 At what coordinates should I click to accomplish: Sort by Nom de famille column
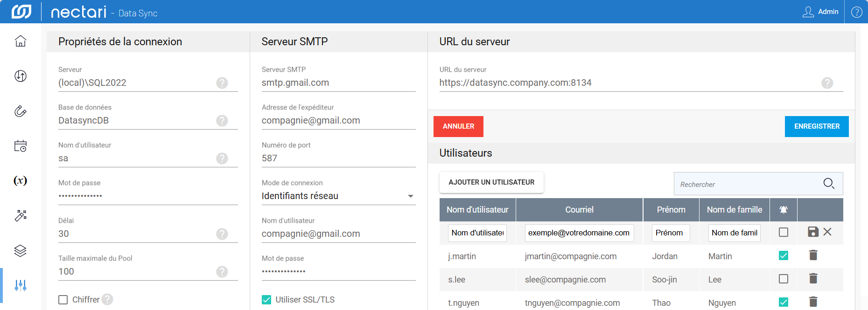[x=735, y=210]
